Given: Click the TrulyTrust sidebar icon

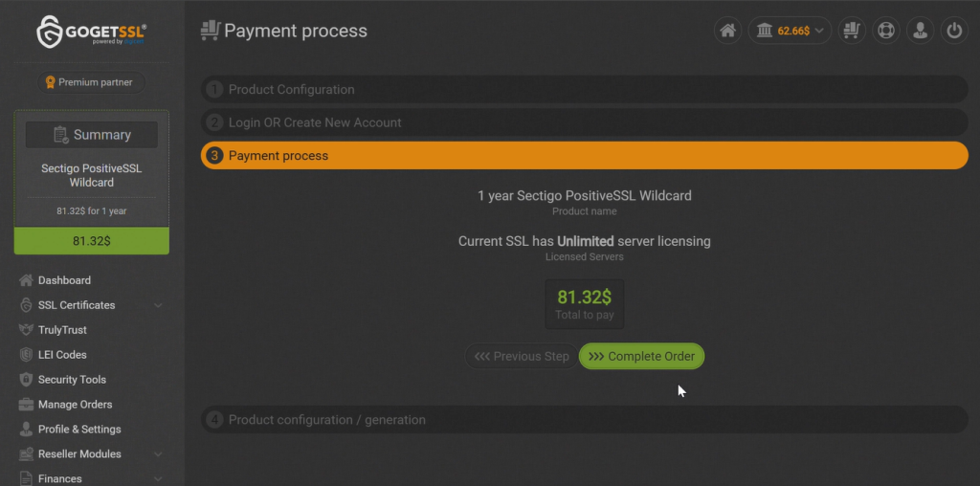Looking at the screenshot, I should [26, 330].
